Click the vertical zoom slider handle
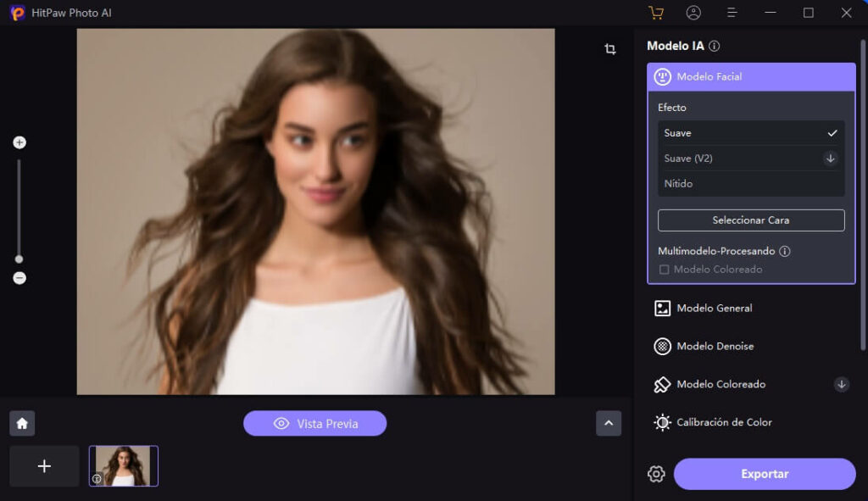868x501 pixels. click(x=19, y=259)
